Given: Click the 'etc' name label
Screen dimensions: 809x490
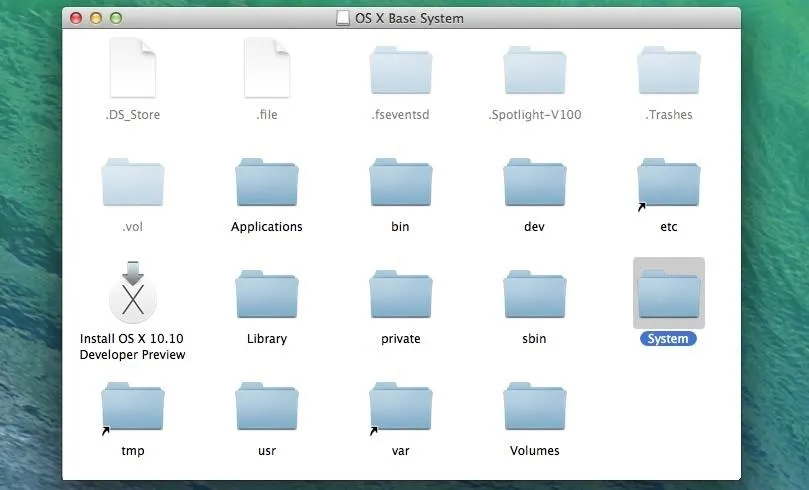Looking at the screenshot, I should pos(669,227).
